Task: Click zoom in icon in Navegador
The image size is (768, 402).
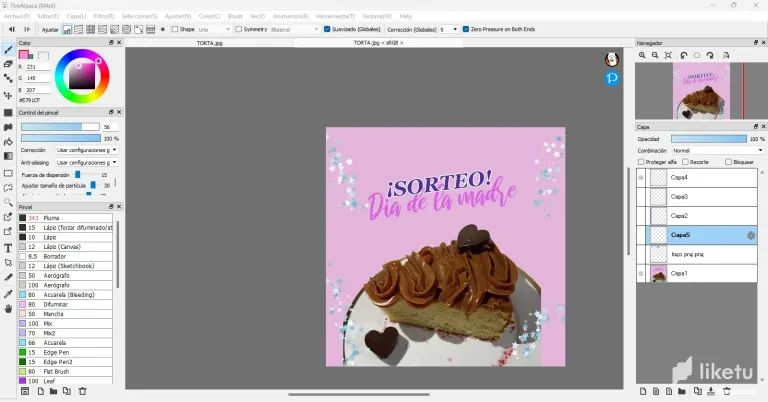Action: (642, 55)
